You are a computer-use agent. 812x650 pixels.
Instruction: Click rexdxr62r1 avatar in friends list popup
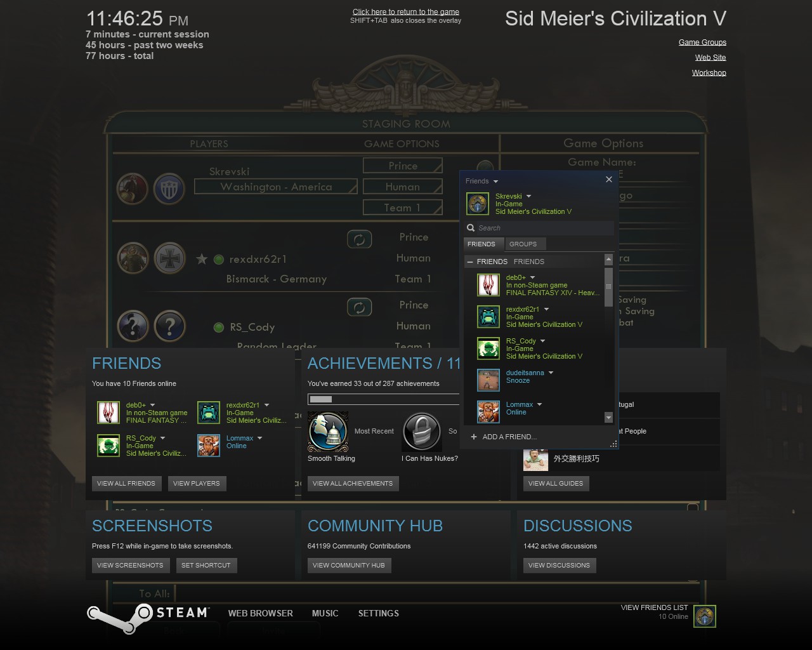488,317
